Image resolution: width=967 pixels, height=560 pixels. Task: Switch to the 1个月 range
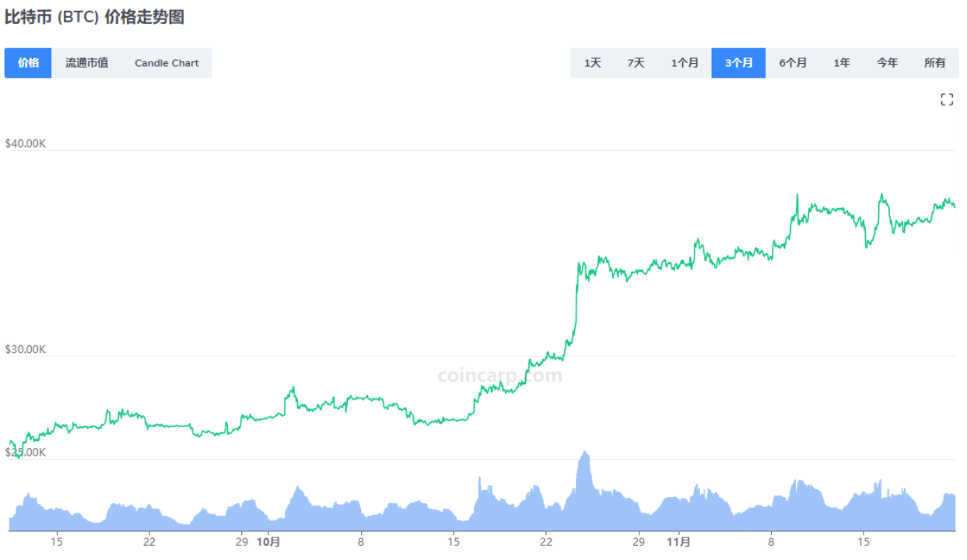pyautogui.click(x=685, y=63)
